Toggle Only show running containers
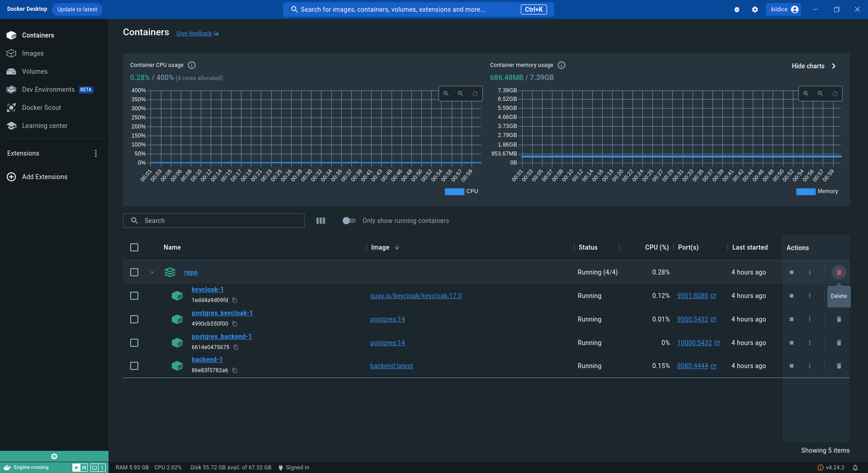Image resolution: width=868 pixels, height=473 pixels. 349,221
